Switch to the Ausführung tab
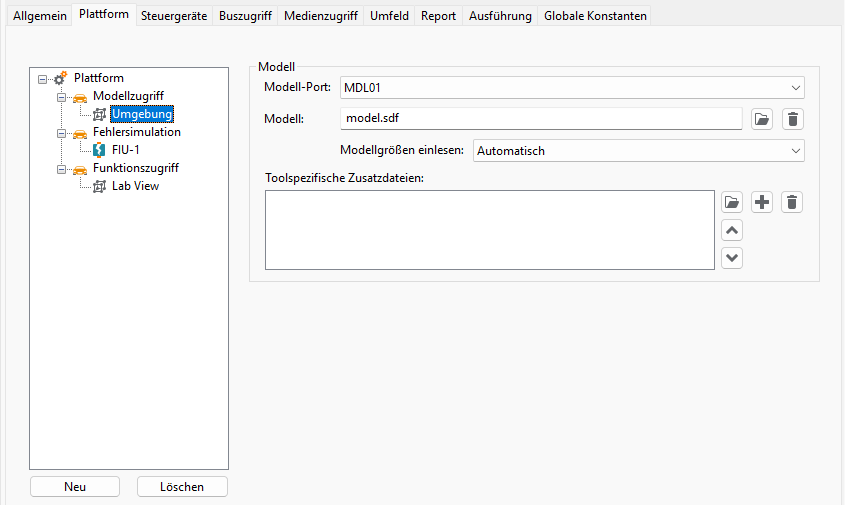This screenshot has width=845, height=505. 500,16
